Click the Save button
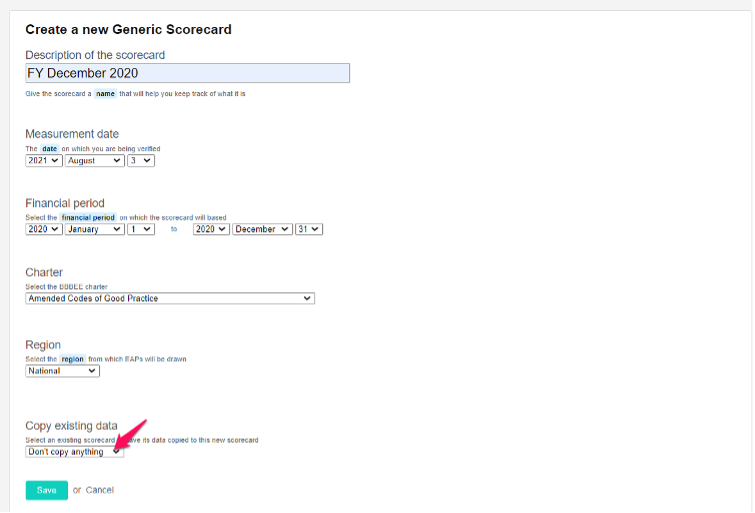755x513 pixels. point(47,490)
